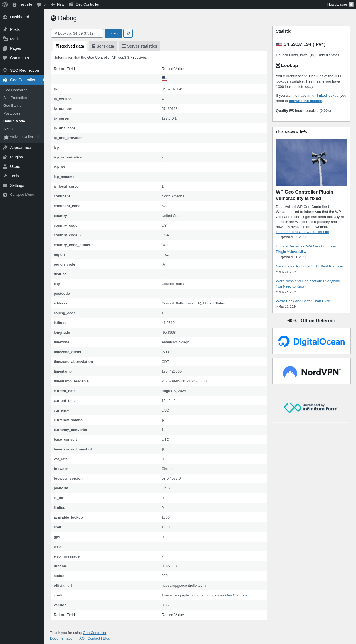The width and height of the screenshot is (356, 644).
Task: Click the WP Geo Controller Plugin vulnerability headline
Action: coord(305,195)
